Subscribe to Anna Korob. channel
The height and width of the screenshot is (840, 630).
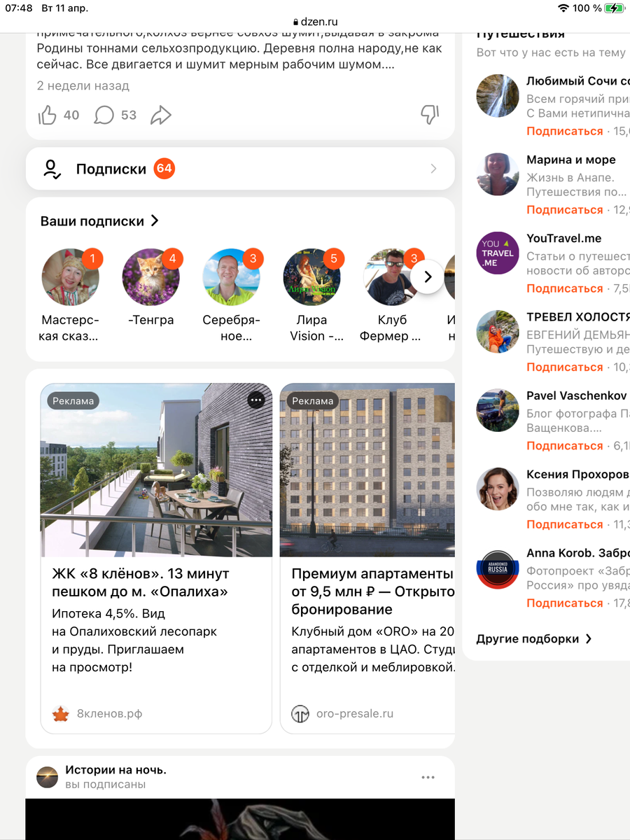[x=565, y=603]
